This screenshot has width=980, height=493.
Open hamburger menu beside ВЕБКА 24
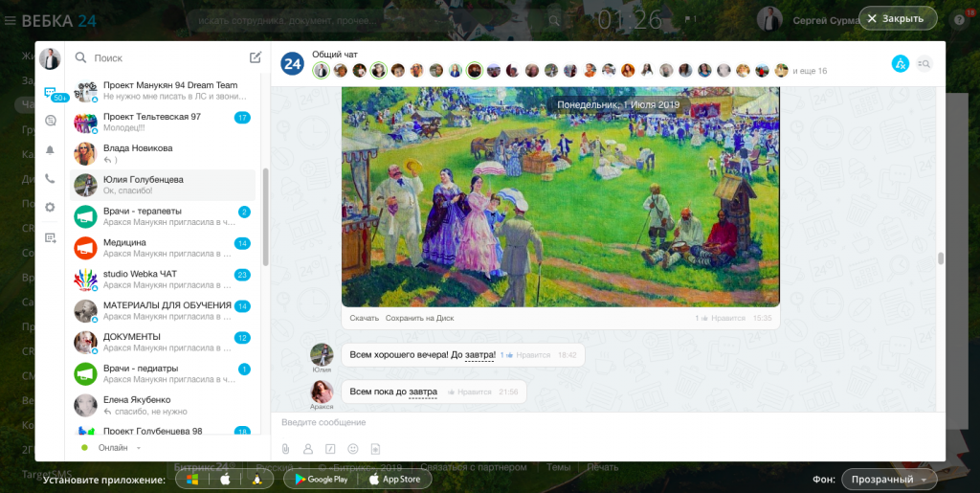10,21
